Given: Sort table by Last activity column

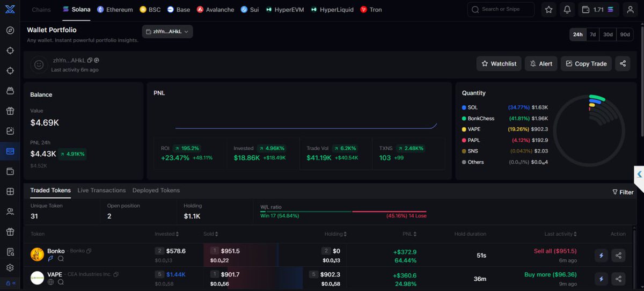Looking at the screenshot, I should point(561,234).
